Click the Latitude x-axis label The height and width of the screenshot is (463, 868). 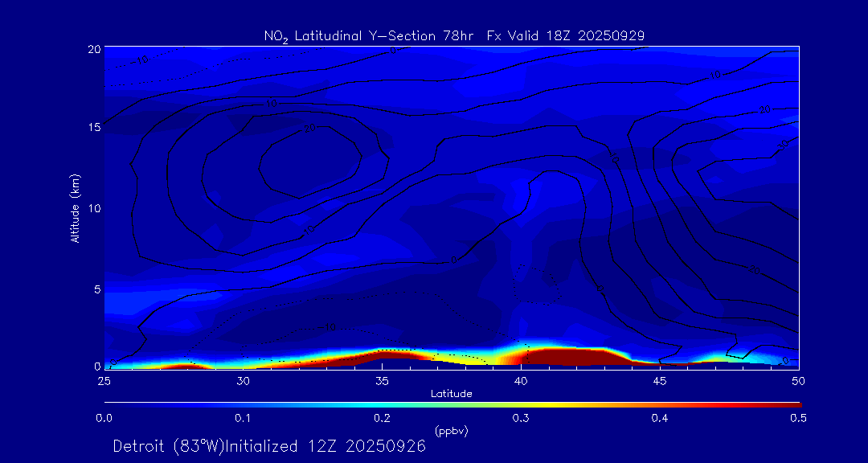click(x=451, y=394)
